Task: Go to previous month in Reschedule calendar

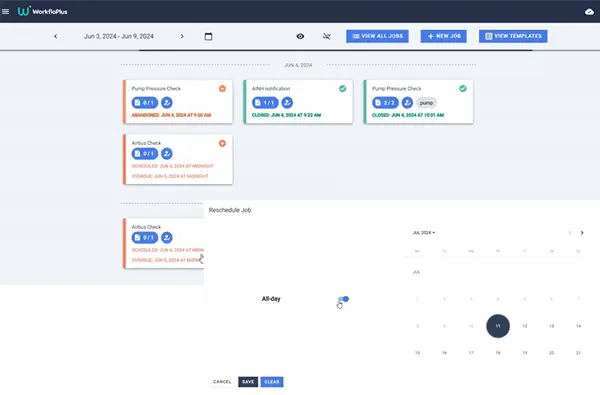Action: (x=570, y=233)
